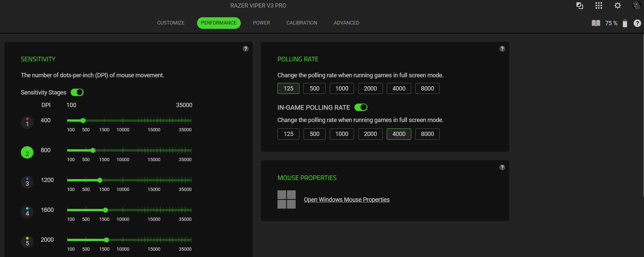Open the Mouse Properties panel help icon
This screenshot has height=257, width=644.
click(x=502, y=167)
